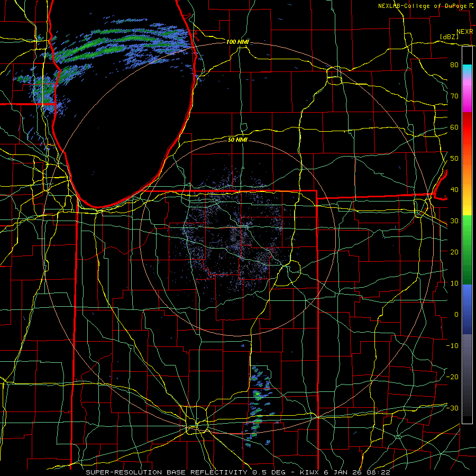The image size is (476, 476).
Task: Click the green segment of the color bar
Action: pos(467,250)
